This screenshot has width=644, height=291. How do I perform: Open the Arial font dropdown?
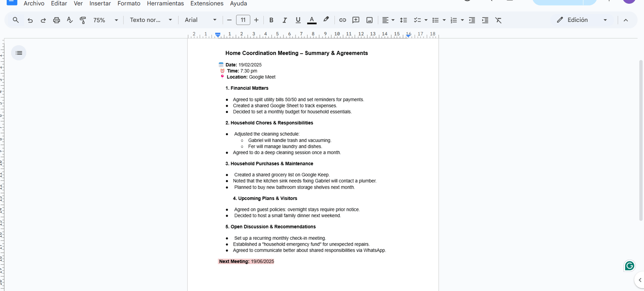[x=201, y=20]
